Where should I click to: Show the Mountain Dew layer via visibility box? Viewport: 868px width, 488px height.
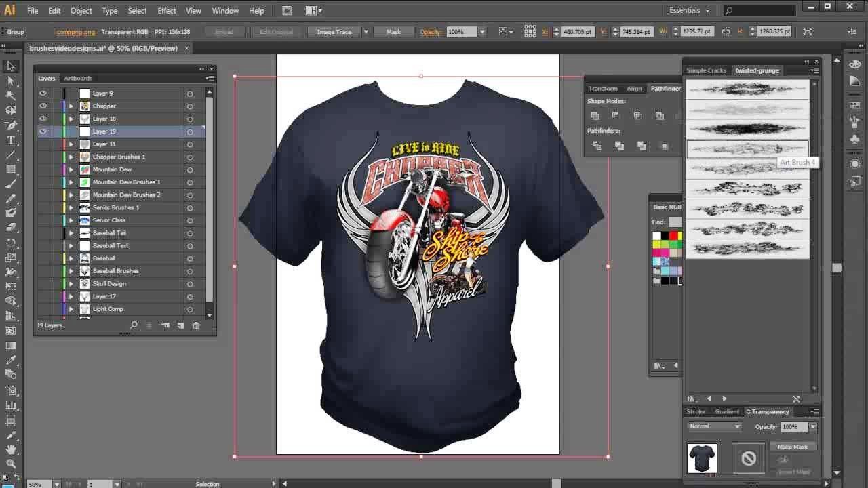pyautogui.click(x=43, y=169)
